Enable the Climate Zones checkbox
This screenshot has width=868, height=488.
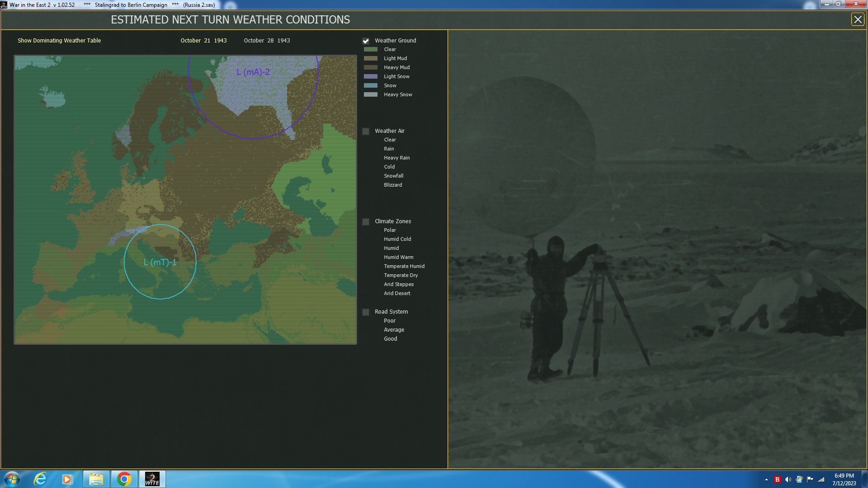[366, 222]
